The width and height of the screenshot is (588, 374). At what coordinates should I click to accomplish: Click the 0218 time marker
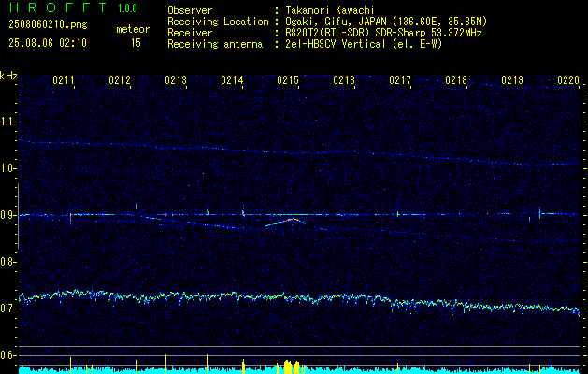pos(456,80)
